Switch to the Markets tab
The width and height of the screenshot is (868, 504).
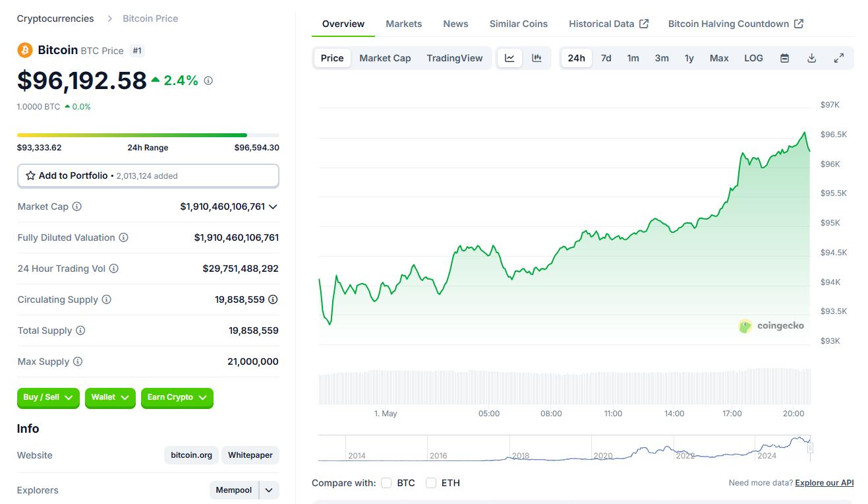click(404, 24)
